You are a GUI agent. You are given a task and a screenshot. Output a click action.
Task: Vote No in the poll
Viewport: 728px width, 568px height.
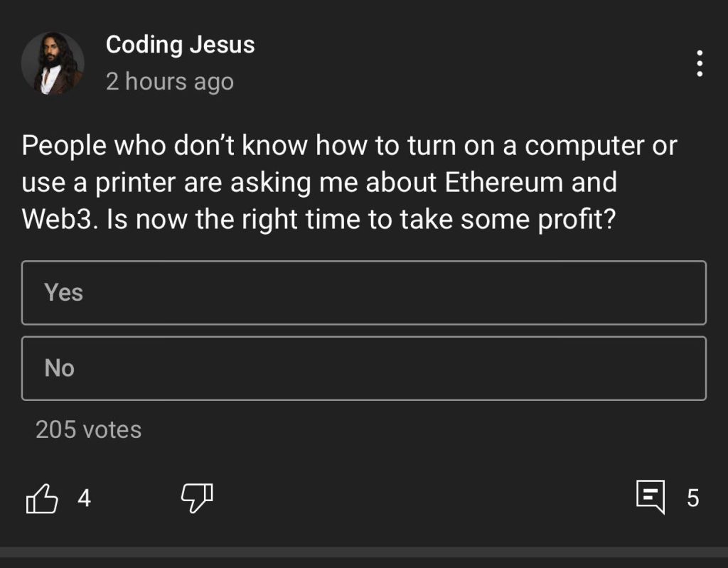(364, 368)
